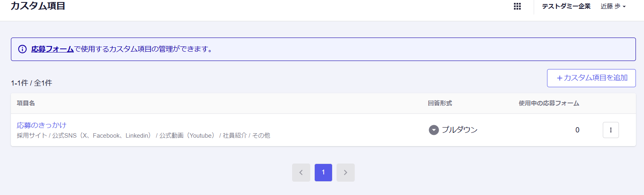Screen dimensions: 644x195
Task: Click the 0 forms-in-use count
Action: 577,130
